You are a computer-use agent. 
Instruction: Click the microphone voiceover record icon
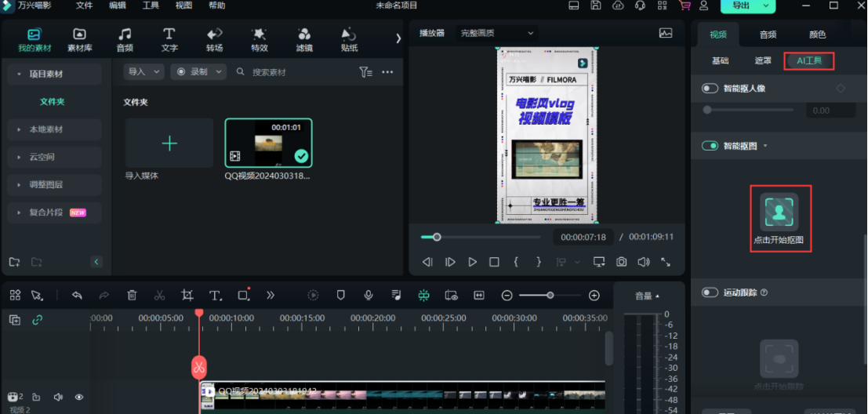tap(368, 295)
